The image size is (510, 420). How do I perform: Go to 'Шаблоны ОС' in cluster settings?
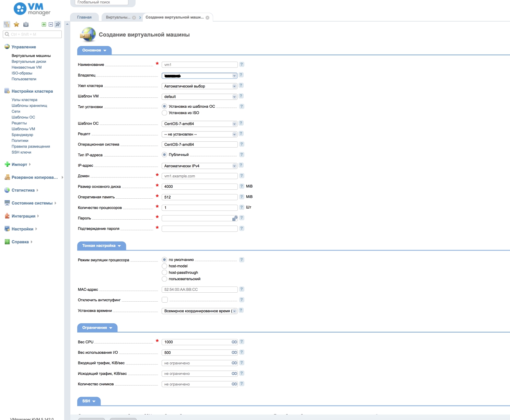[x=23, y=117]
